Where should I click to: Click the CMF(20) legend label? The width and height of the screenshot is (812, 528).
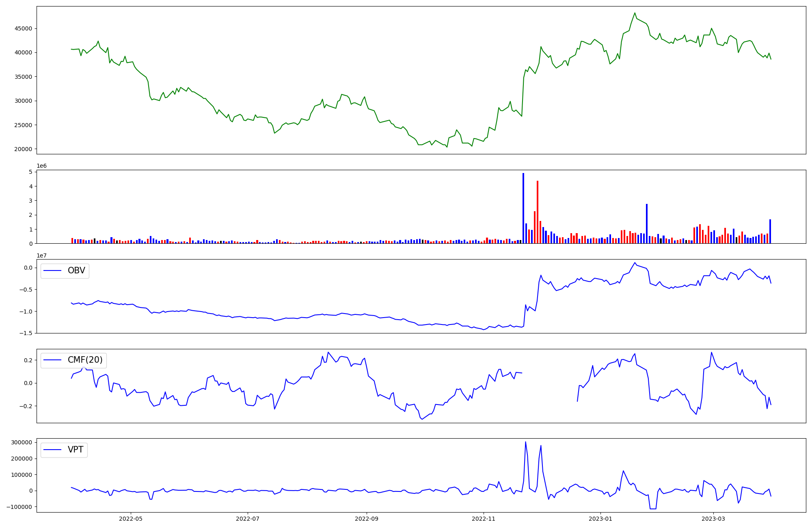click(85, 360)
